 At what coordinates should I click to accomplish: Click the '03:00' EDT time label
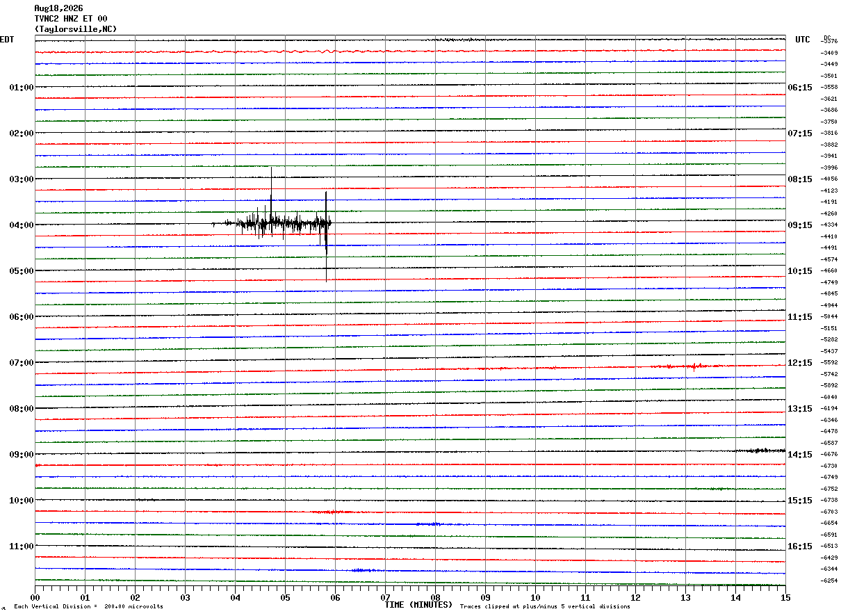pyautogui.click(x=21, y=179)
